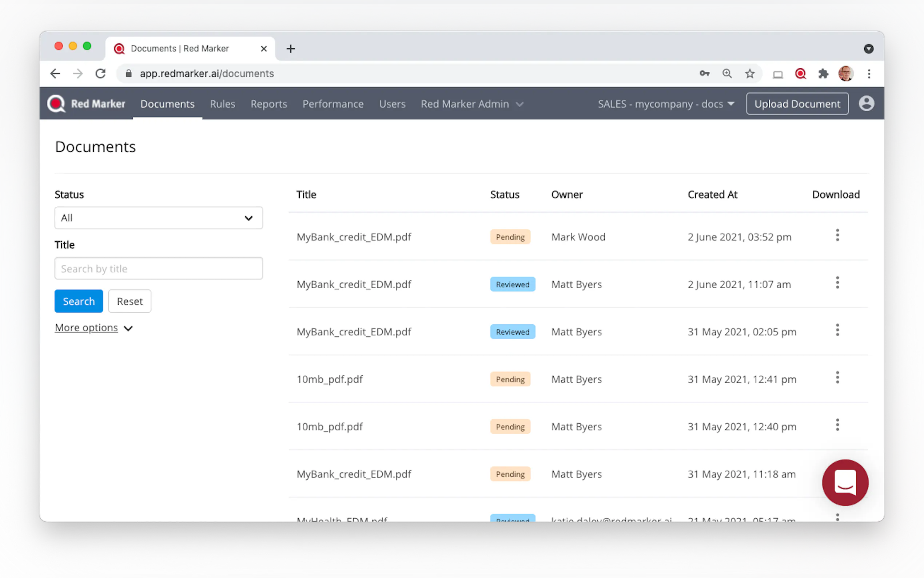Reset the document filters
This screenshot has width=924, height=578.
click(x=130, y=301)
